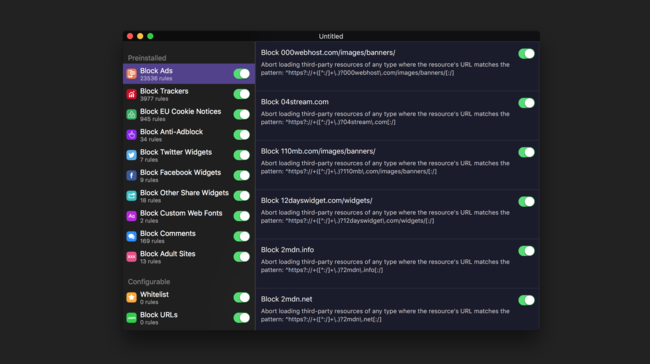This screenshot has width=650, height=364.
Task: Disable the 12dayswidget.com widgets rule
Action: pyautogui.click(x=526, y=201)
